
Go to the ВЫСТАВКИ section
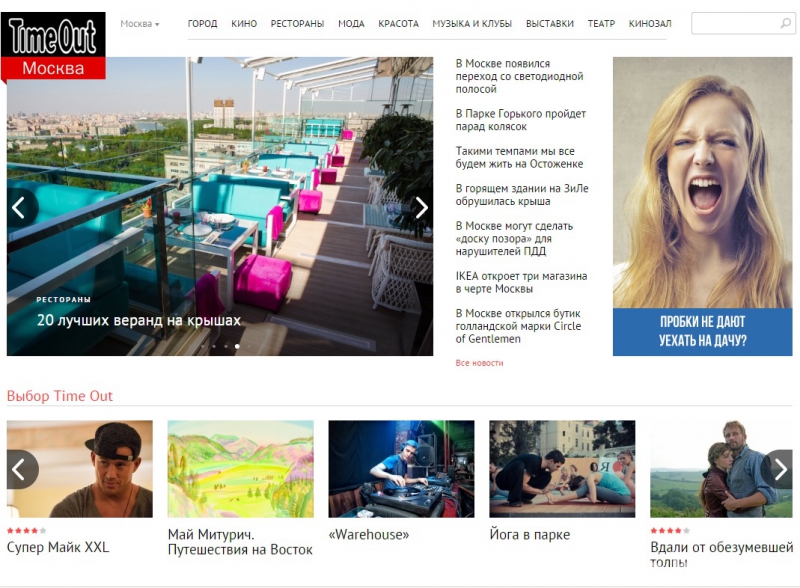550,24
